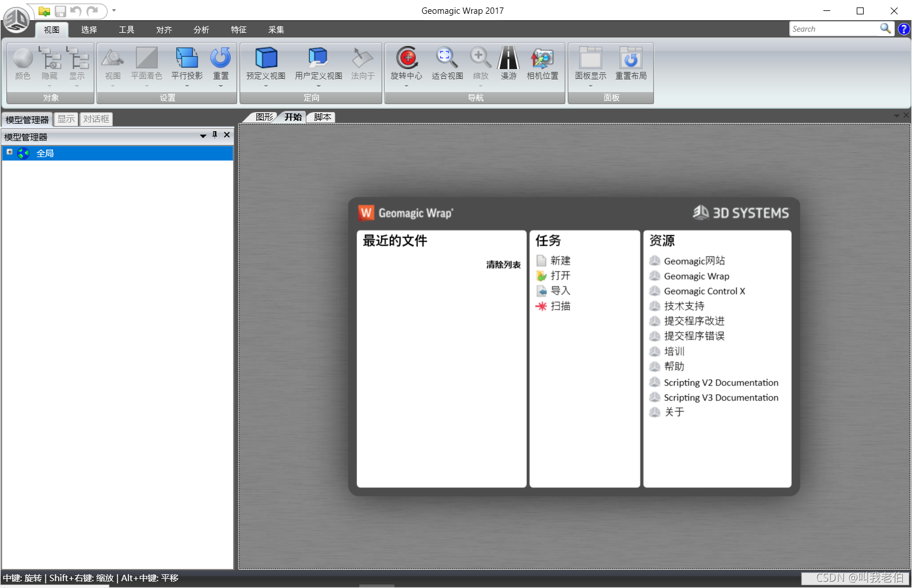This screenshot has width=912, height=588.
Task: Switch to the 脚本 viewport tab
Action: [322, 117]
